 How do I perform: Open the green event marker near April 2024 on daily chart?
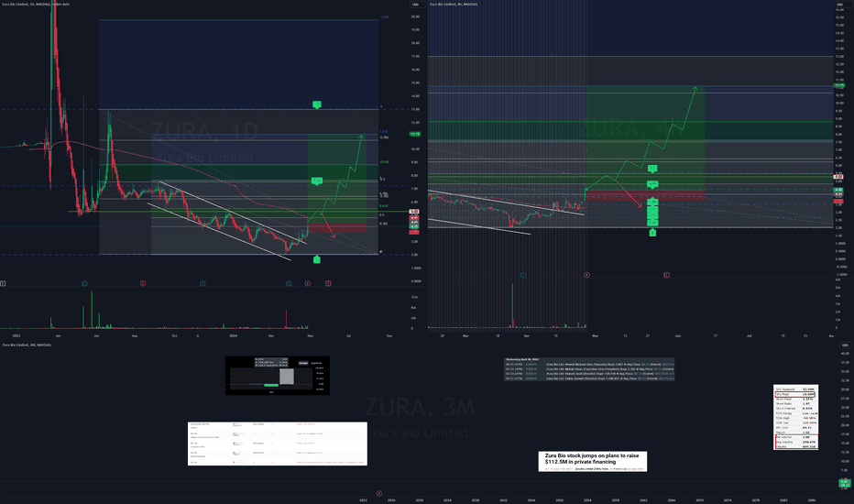289,283
